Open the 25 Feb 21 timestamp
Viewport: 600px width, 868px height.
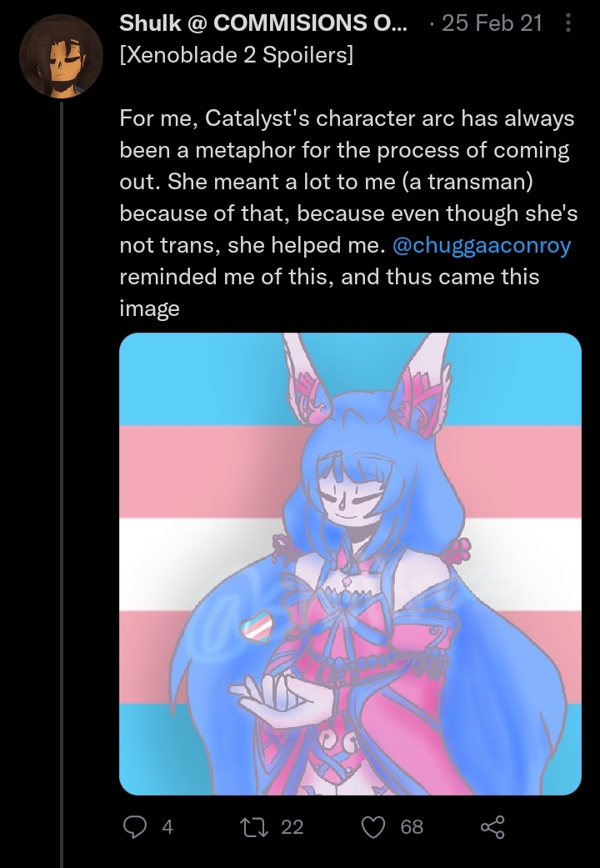tap(492, 23)
